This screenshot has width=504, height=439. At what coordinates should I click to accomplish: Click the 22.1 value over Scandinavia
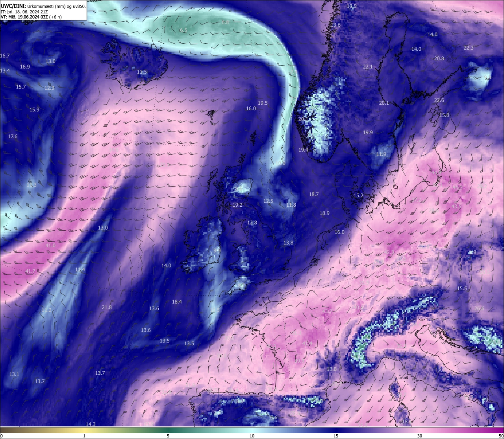[x=367, y=67]
